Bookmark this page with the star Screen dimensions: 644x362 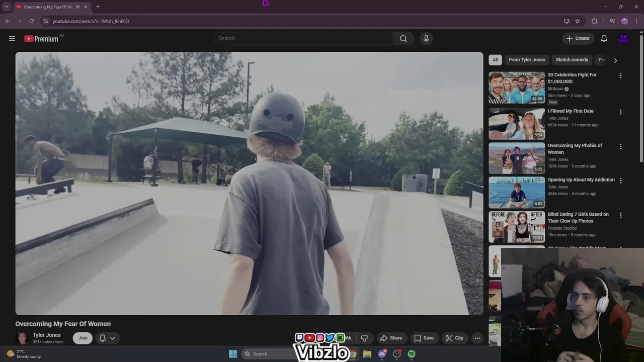tap(578, 21)
